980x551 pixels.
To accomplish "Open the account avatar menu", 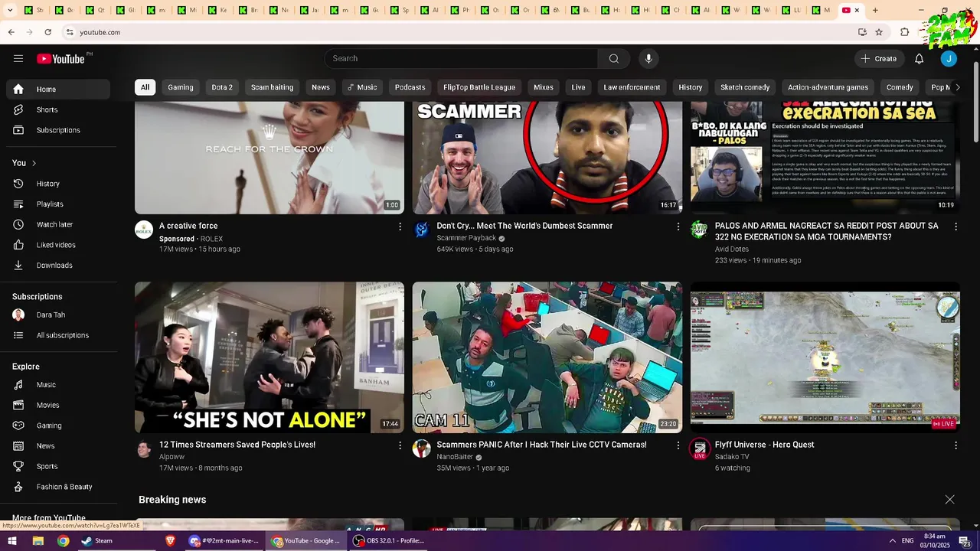I will 949,59.
